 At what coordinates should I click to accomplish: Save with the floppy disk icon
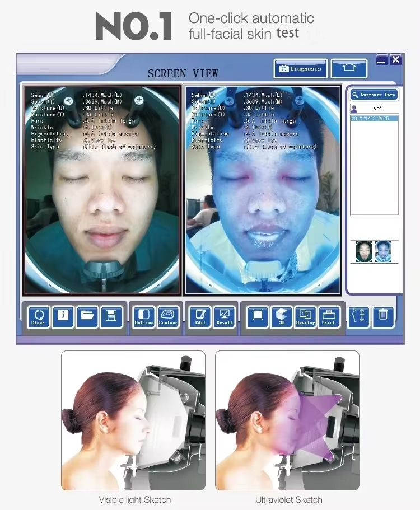[x=111, y=317]
